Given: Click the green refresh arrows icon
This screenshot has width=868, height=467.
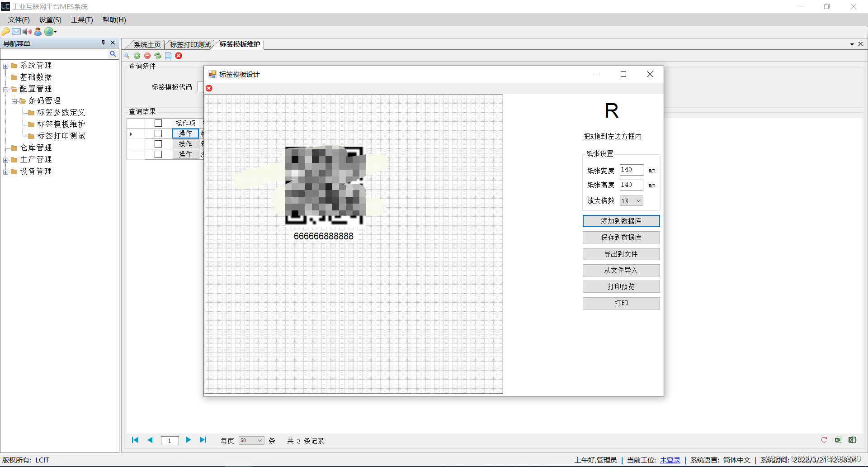Looking at the screenshot, I should 158,56.
